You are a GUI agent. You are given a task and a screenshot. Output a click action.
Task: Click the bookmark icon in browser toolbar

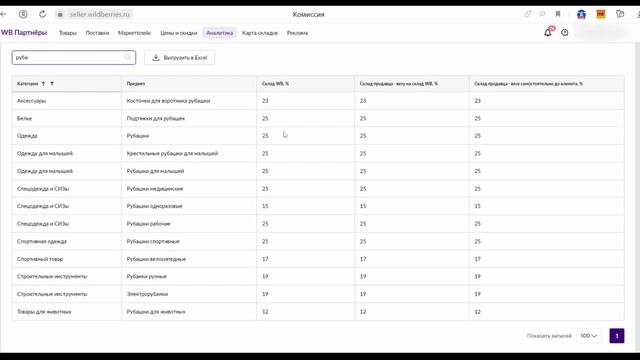(558, 14)
